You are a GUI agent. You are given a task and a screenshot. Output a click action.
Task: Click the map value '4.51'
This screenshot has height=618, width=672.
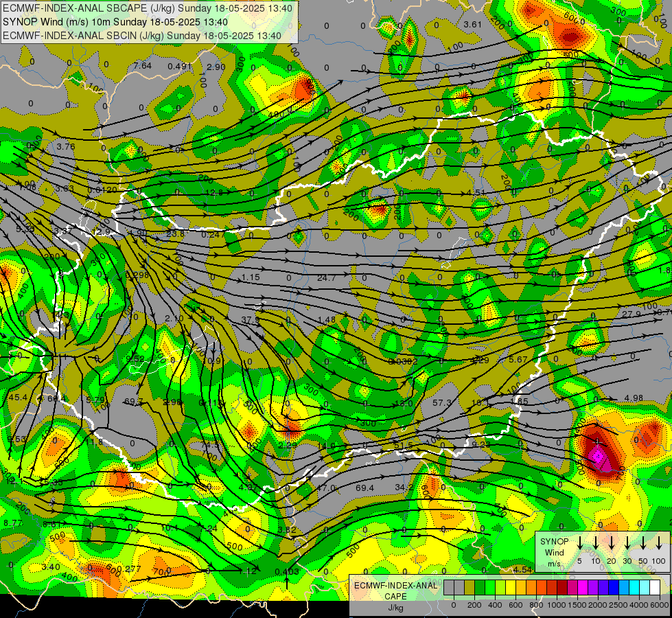[476, 192]
